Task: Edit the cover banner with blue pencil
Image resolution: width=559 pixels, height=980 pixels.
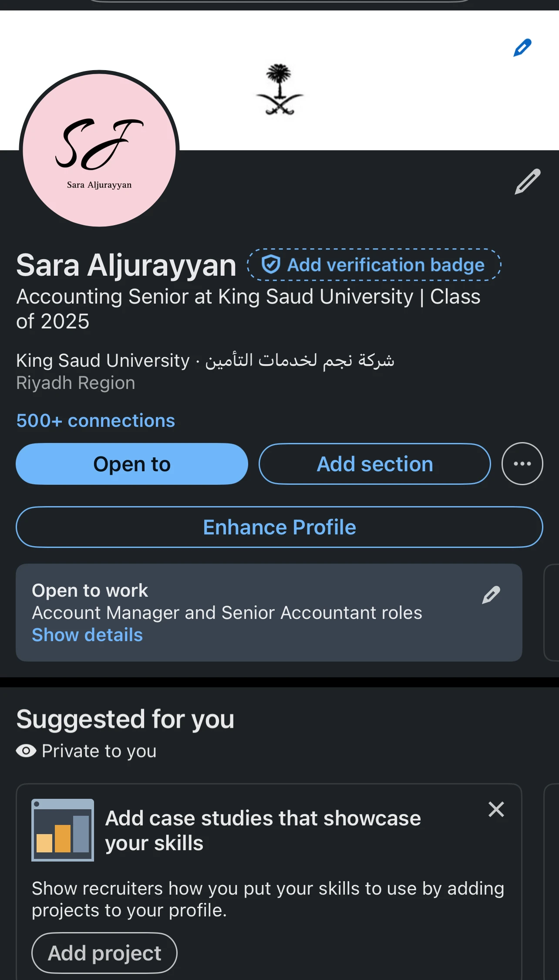Action: coord(522,48)
